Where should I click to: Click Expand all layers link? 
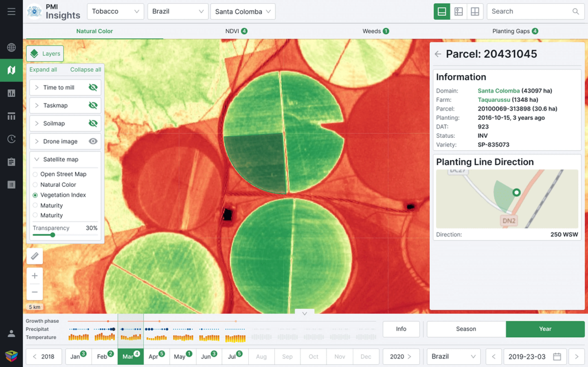pyautogui.click(x=43, y=69)
